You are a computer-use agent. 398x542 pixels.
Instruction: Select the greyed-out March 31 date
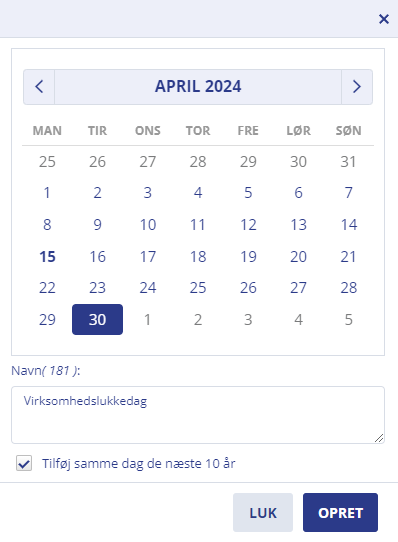click(x=348, y=161)
